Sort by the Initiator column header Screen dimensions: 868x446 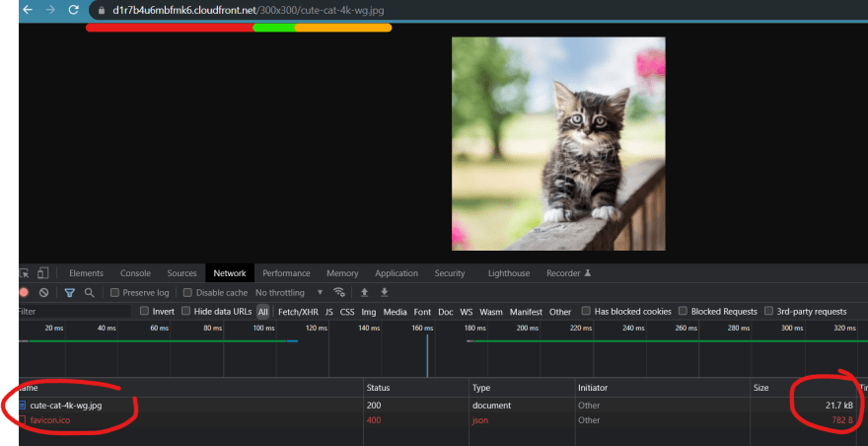click(x=663, y=388)
